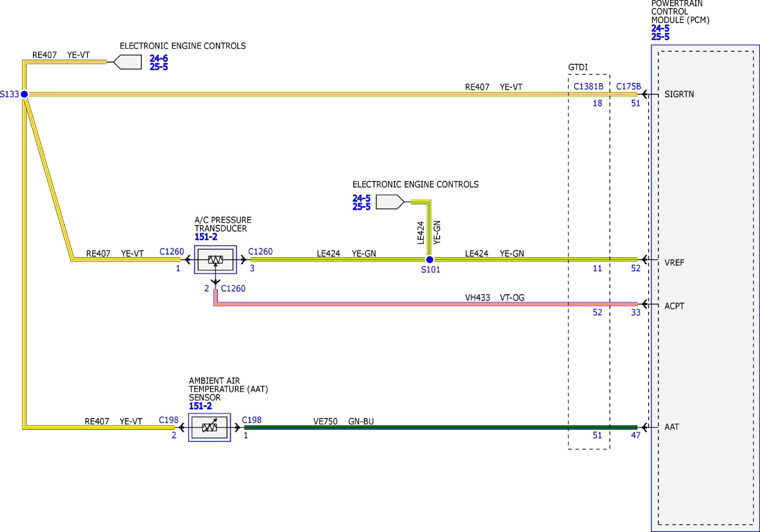Click the SIGRTN pin label on PCM

[x=679, y=94]
